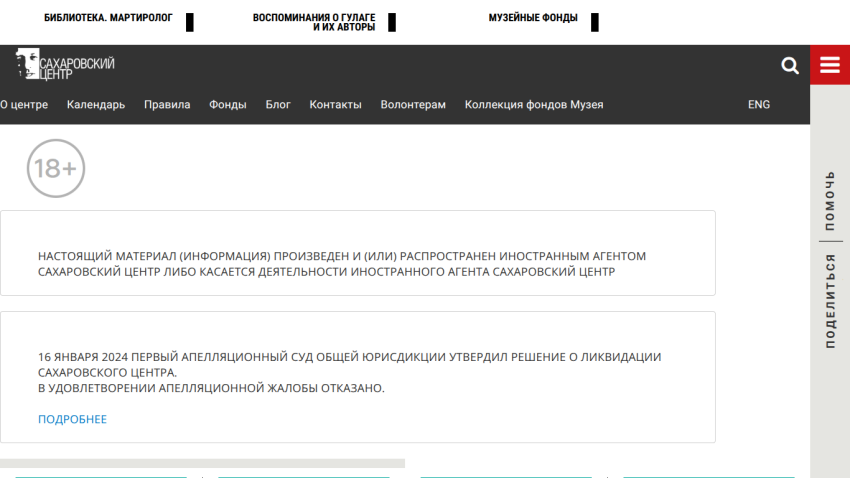Click the 18+ age rating badge
The height and width of the screenshot is (478, 850).
(56, 169)
